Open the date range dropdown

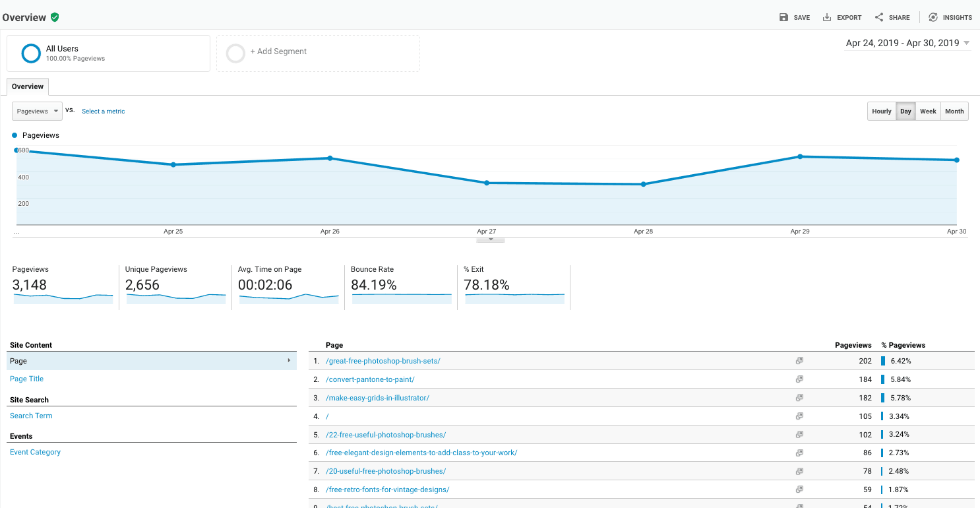tap(907, 42)
